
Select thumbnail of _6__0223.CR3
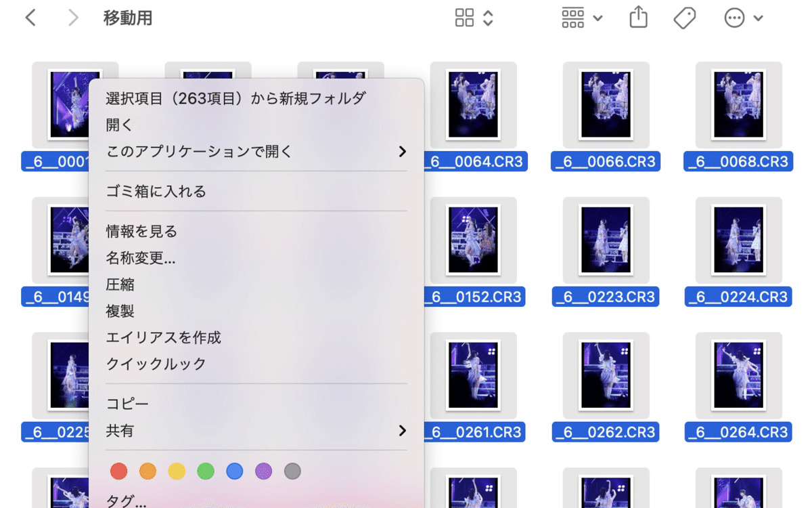point(606,240)
